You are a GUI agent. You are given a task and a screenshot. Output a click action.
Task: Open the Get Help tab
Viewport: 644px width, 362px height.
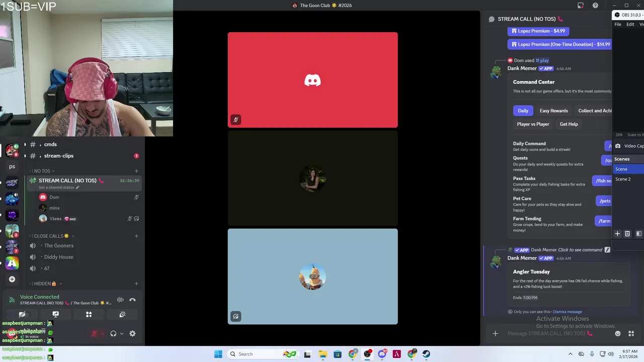[569, 124]
